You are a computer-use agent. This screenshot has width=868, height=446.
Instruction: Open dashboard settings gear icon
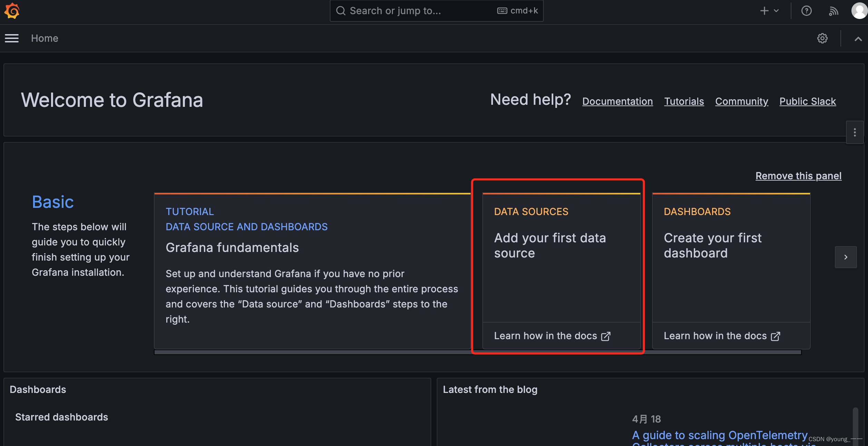coord(822,38)
